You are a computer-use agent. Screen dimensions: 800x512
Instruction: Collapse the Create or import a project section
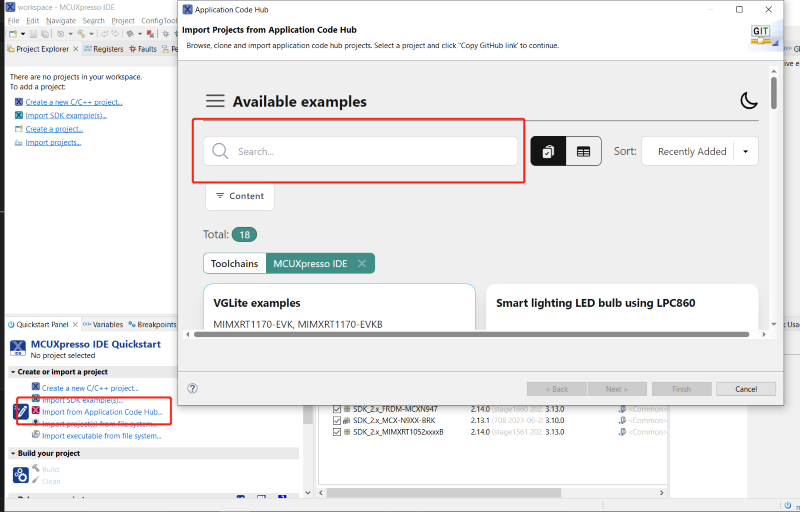[13, 372]
